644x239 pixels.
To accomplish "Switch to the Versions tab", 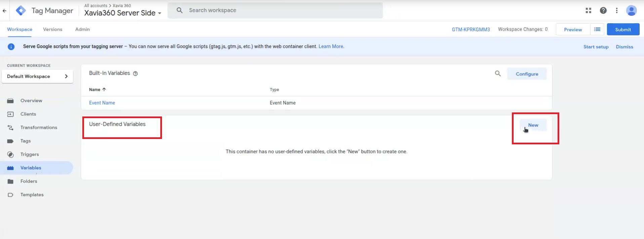I will coord(53,30).
